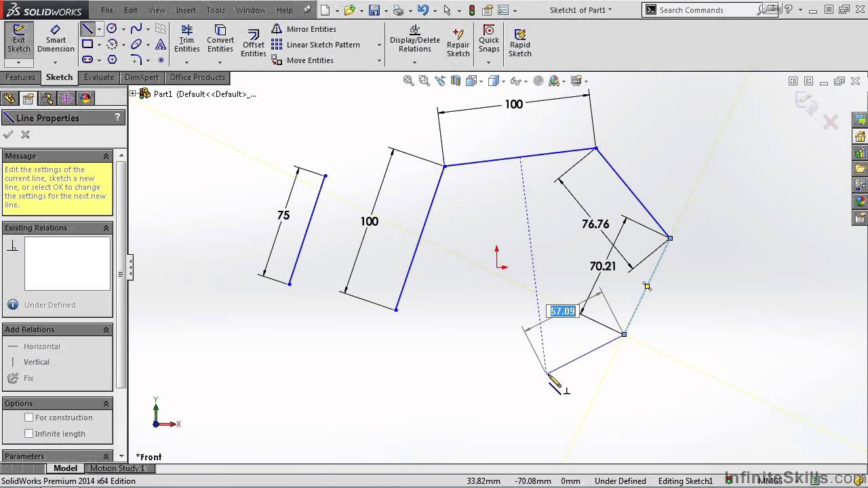Accept Line Properties with green checkmark
Viewport: 868px width, 488px height.
pos(8,135)
